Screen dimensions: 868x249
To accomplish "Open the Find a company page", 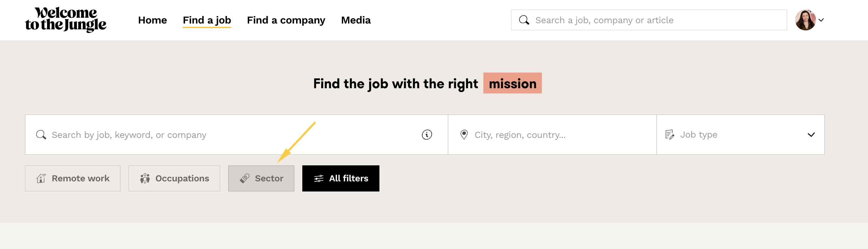I will [286, 20].
